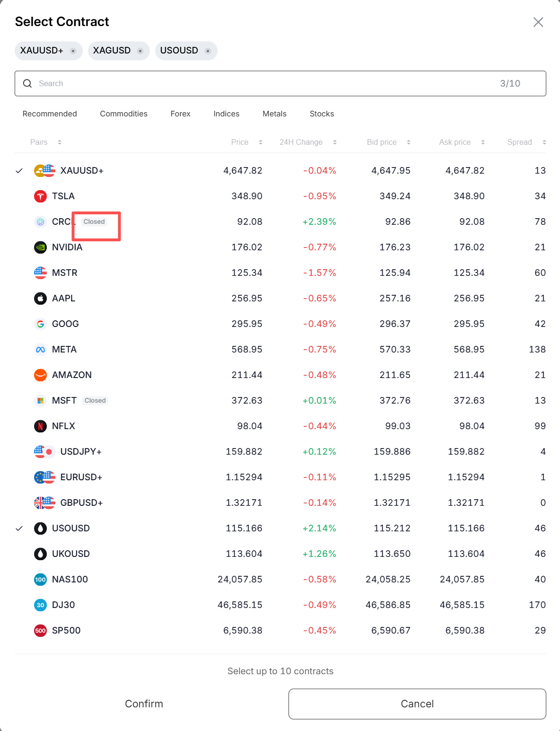Remove the XAUUSD+ chip from selection

coord(73,51)
